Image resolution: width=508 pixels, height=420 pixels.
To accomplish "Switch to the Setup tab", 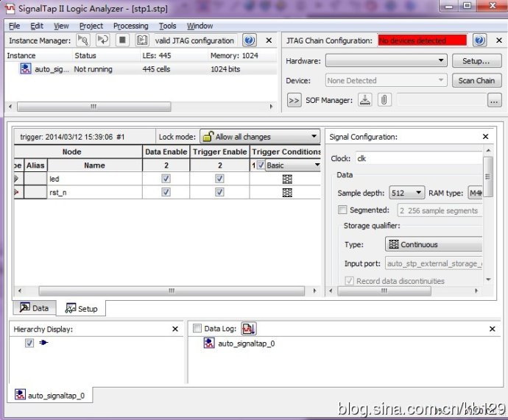I will (81, 308).
